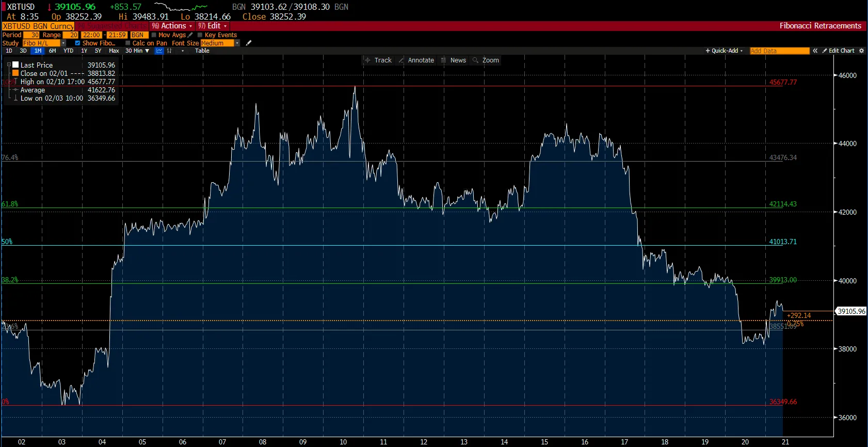Toggle the Key Events checkbox

200,35
